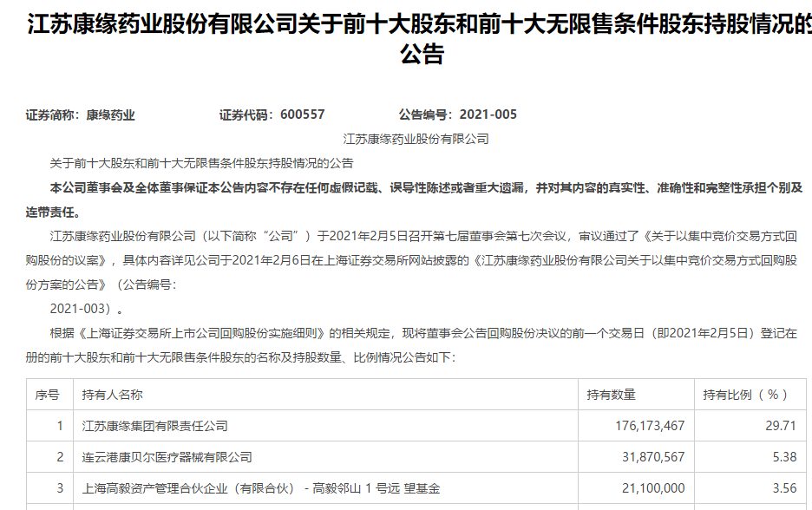
Task: Select the 公告编号: 2021-005 text
Action: click(x=458, y=114)
